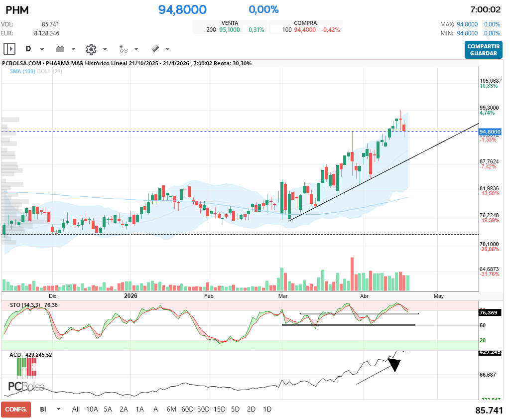Image resolution: width=510 pixels, height=420 pixels.
Task: Select the mountain chart type icon
Action: (60, 48)
